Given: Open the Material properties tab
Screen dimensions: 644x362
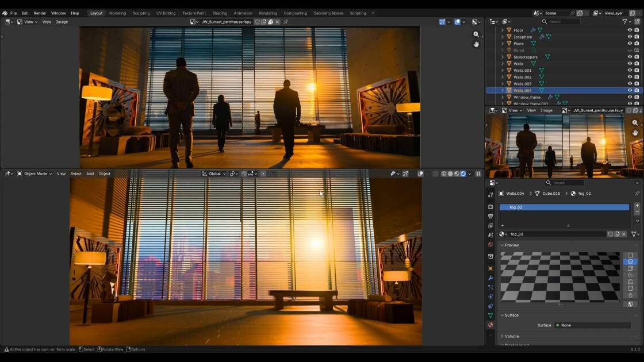Looking at the screenshot, I should 490,325.
